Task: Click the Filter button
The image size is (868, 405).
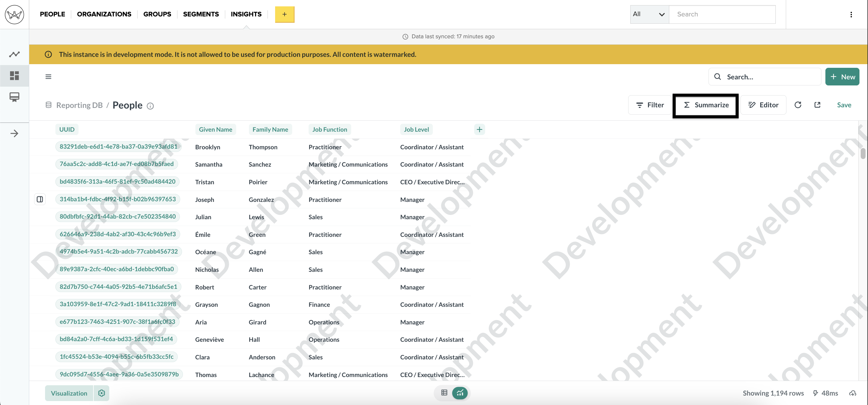Action: pos(650,105)
